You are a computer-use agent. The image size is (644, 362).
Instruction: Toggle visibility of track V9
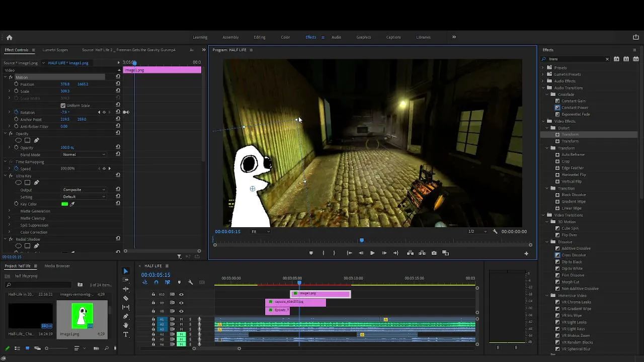pyautogui.click(x=181, y=303)
